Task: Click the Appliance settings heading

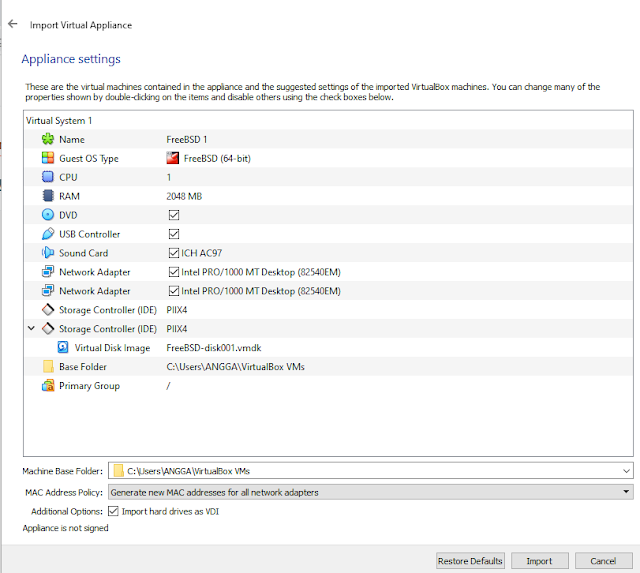Action: (71, 59)
